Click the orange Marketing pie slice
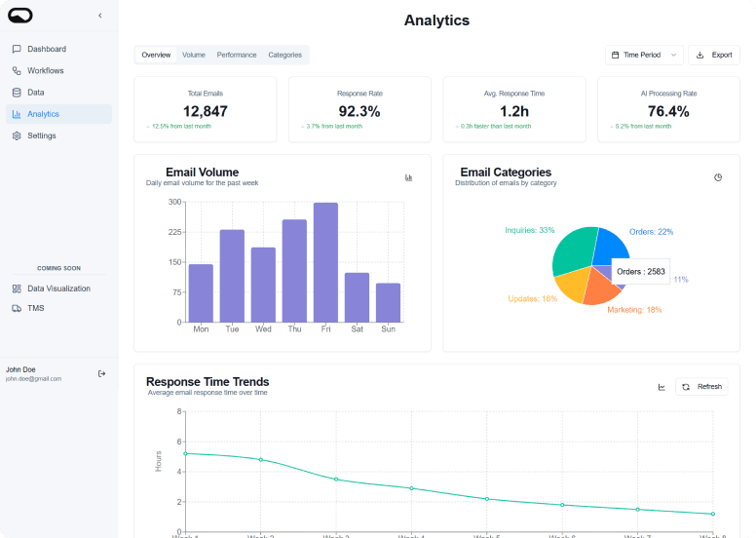This screenshot has width=756, height=538. click(598, 289)
